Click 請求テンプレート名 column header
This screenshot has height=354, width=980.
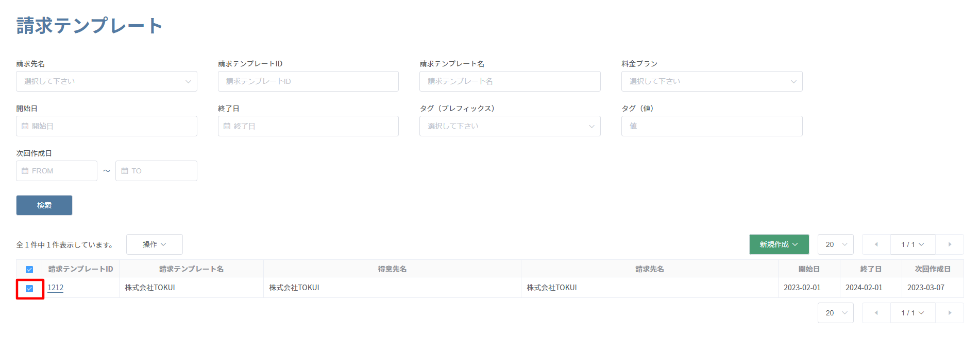click(x=191, y=269)
